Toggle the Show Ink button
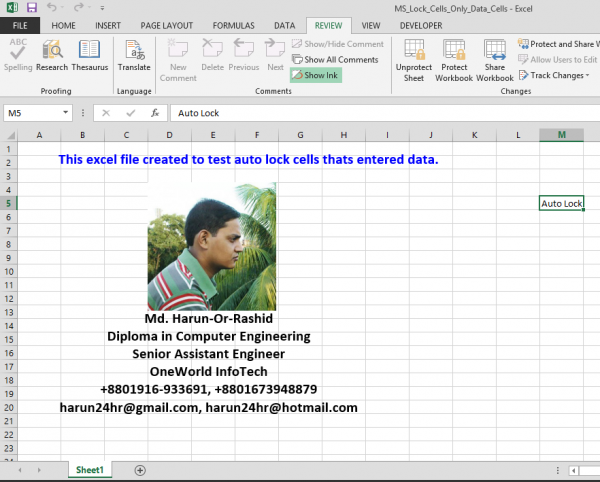Viewport: 600px width, 482px height. 316,75
